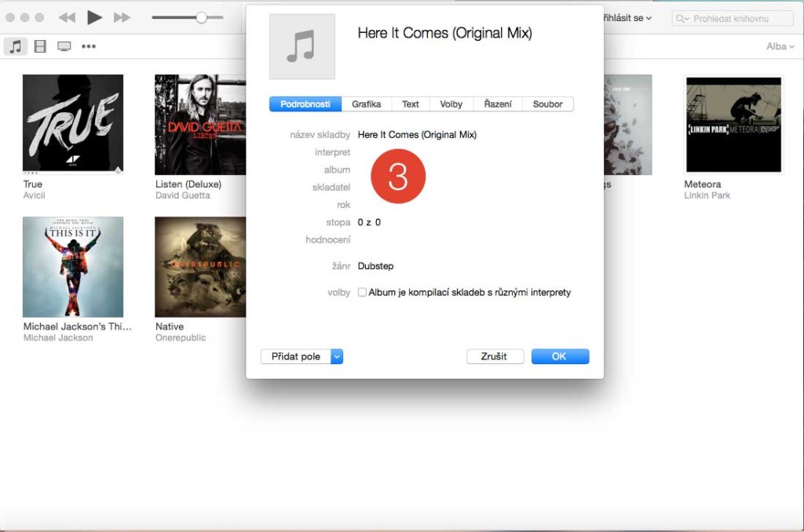Click the play button in iTunes toolbar
Image resolution: width=804 pixels, height=532 pixels.
coord(94,17)
